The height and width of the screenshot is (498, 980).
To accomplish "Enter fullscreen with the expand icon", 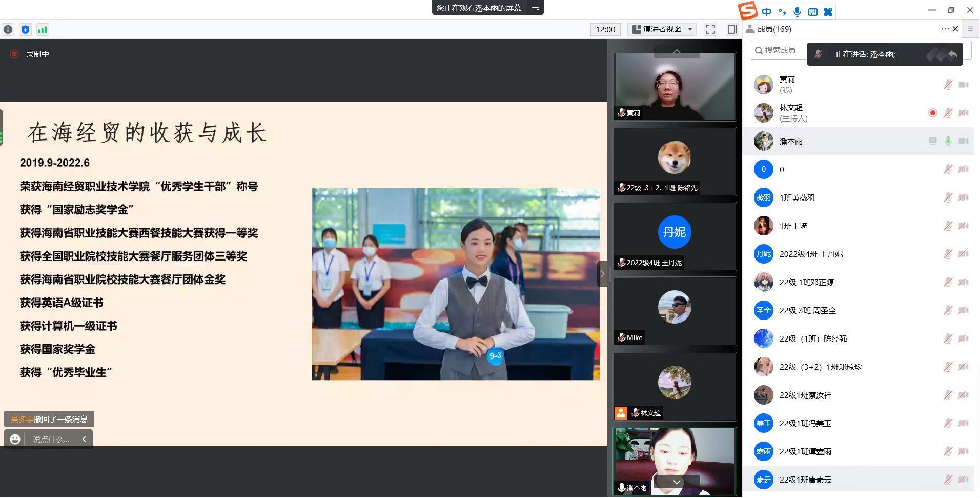I will [710, 29].
